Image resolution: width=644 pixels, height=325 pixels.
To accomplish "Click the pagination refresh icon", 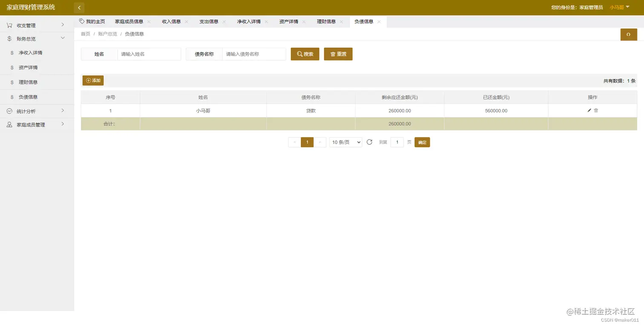I will [x=369, y=142].
